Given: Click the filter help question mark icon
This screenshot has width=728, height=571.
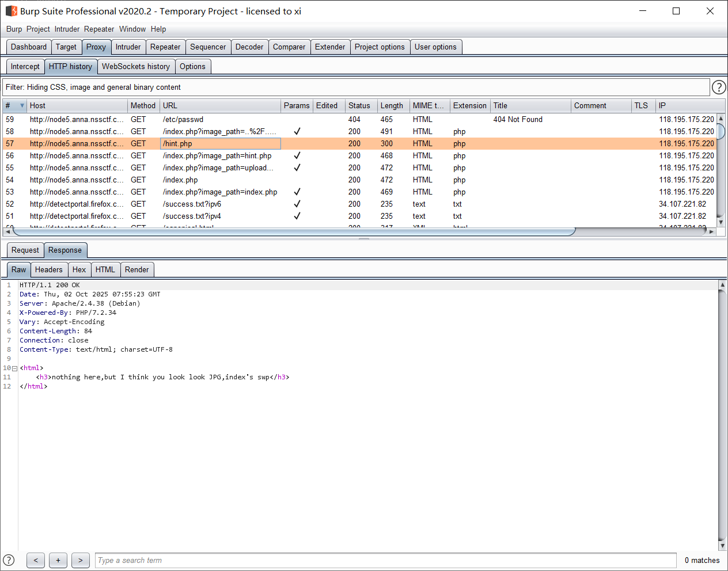Looking at the screenshot, I should tap(718, 87).
